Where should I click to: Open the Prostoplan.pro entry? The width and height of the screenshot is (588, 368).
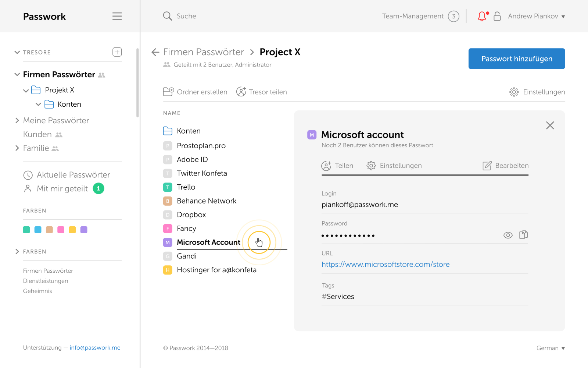click(201, 146)
